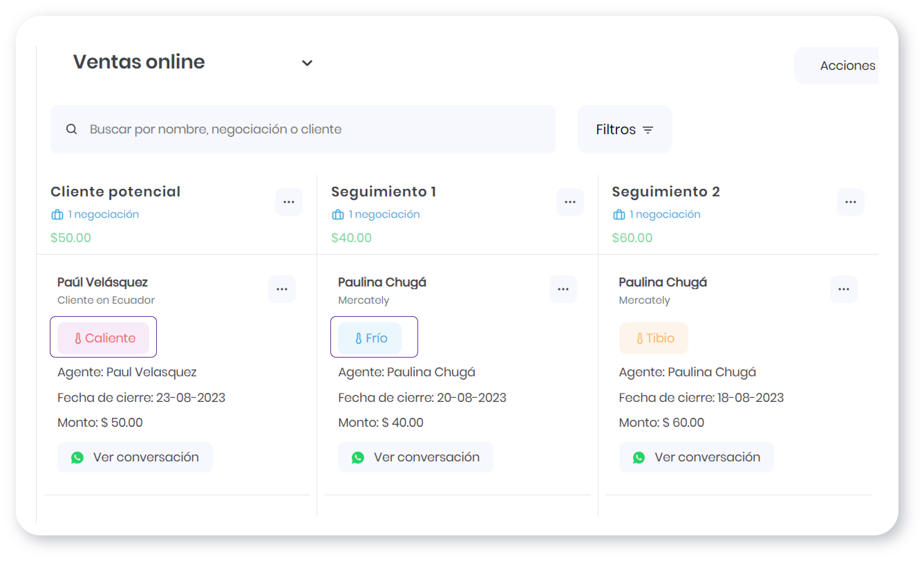924x561 pixels.
Task: Open Paúl Velásquez card three-dot menu
Action: [x=282, y=289]
